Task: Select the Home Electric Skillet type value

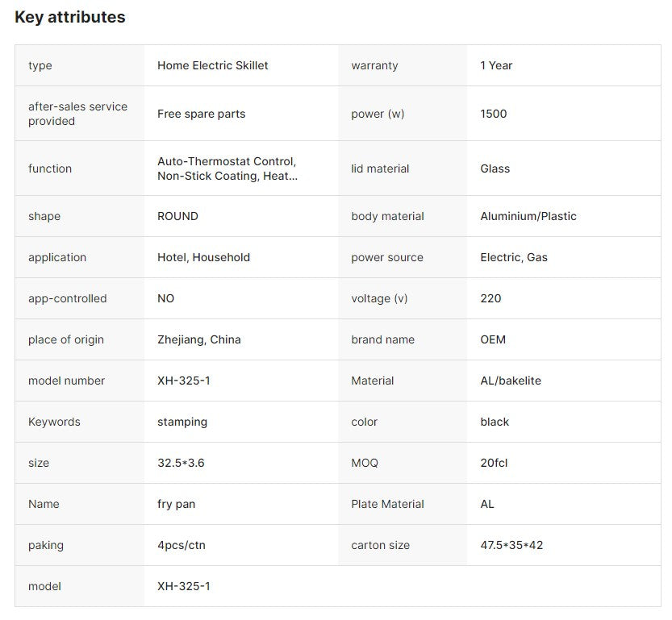Action: pyautogui.click(x=213, y=65)
